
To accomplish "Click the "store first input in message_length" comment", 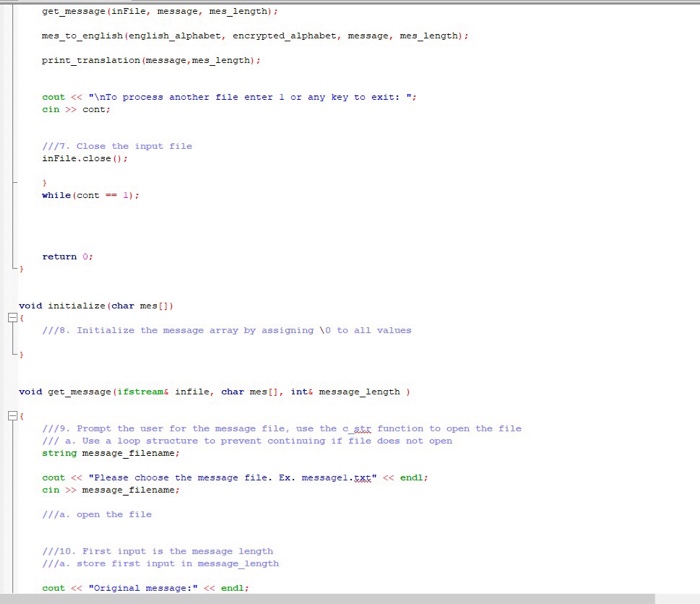I will 160,564.
